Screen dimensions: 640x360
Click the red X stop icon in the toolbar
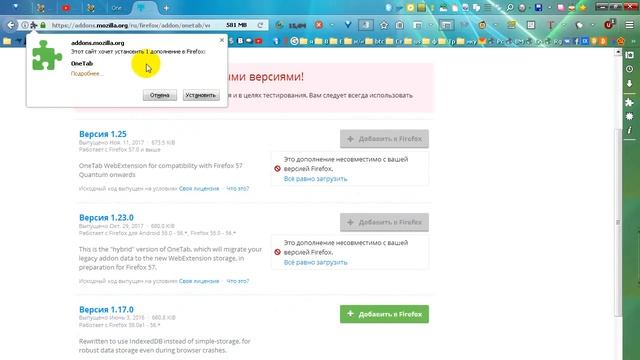click(x=319, y=25)
